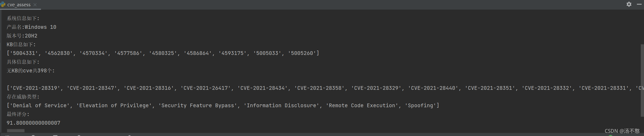
Task: Click the '5004331' KB number
Action: tap(24, 53)
